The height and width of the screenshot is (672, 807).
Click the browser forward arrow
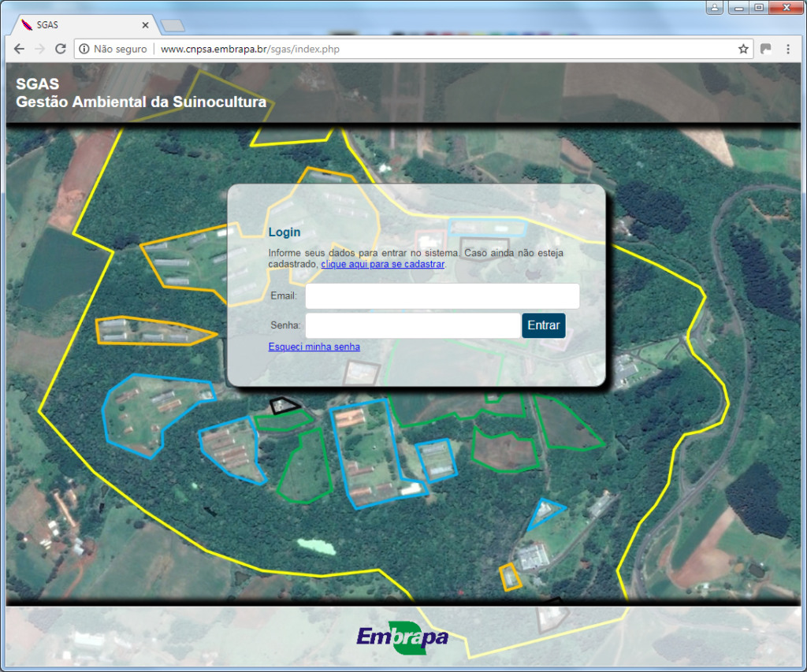point(39,49)
